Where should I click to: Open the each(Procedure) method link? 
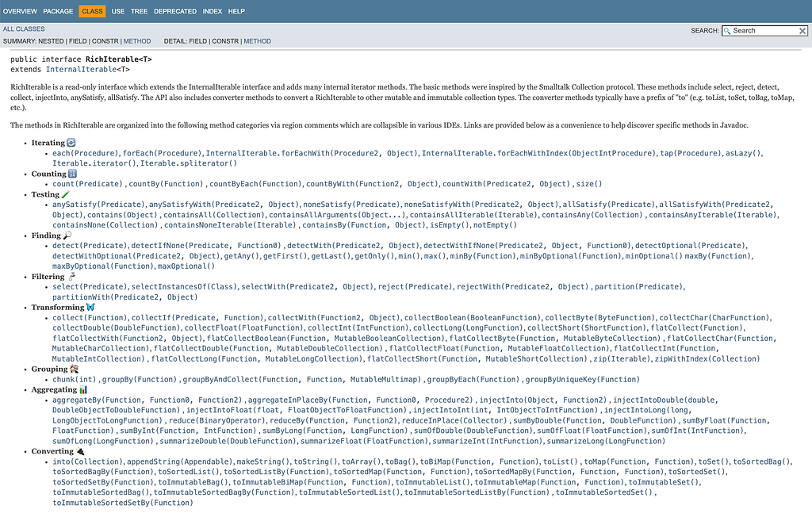[x=86, y=153]
